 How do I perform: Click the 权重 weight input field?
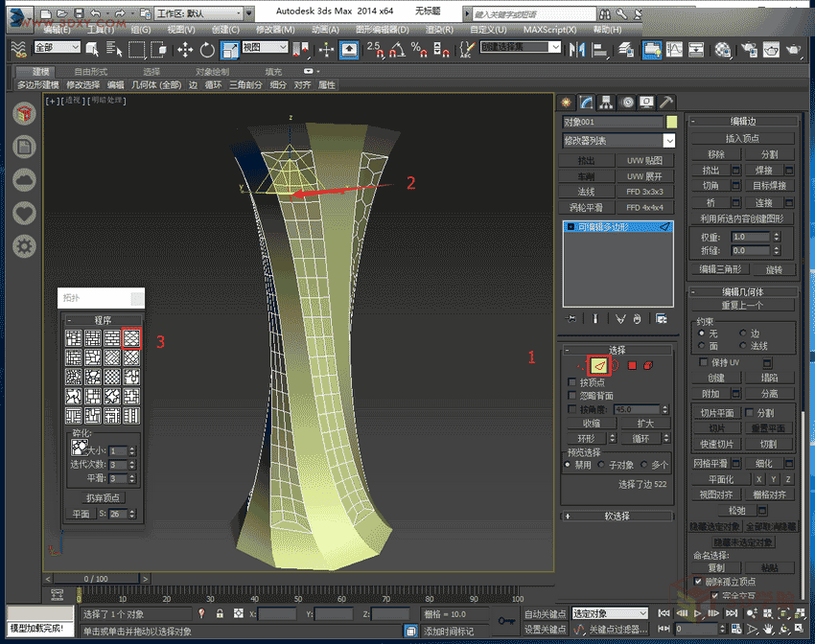[750, 236]
